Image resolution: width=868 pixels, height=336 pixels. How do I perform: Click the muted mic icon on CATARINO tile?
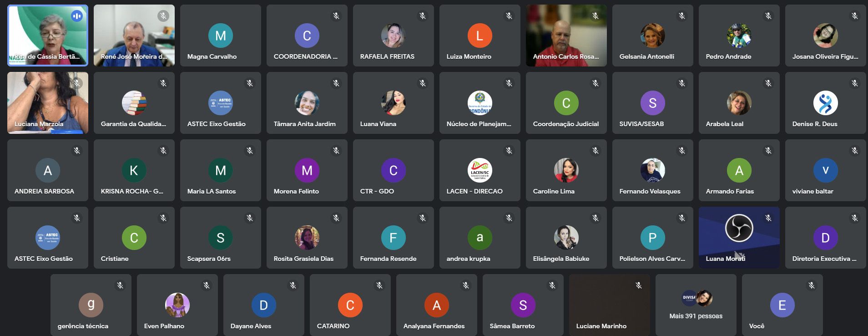click(x=379, y=285)
